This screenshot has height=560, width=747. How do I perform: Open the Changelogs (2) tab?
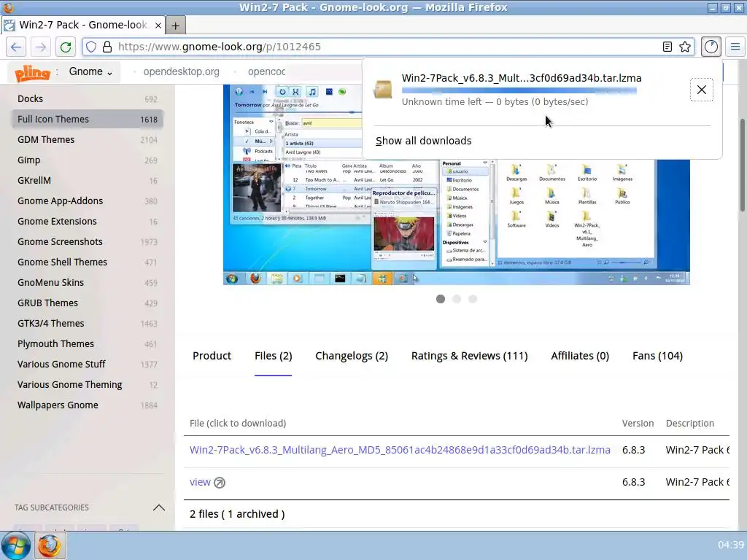[x=352, y=356]
